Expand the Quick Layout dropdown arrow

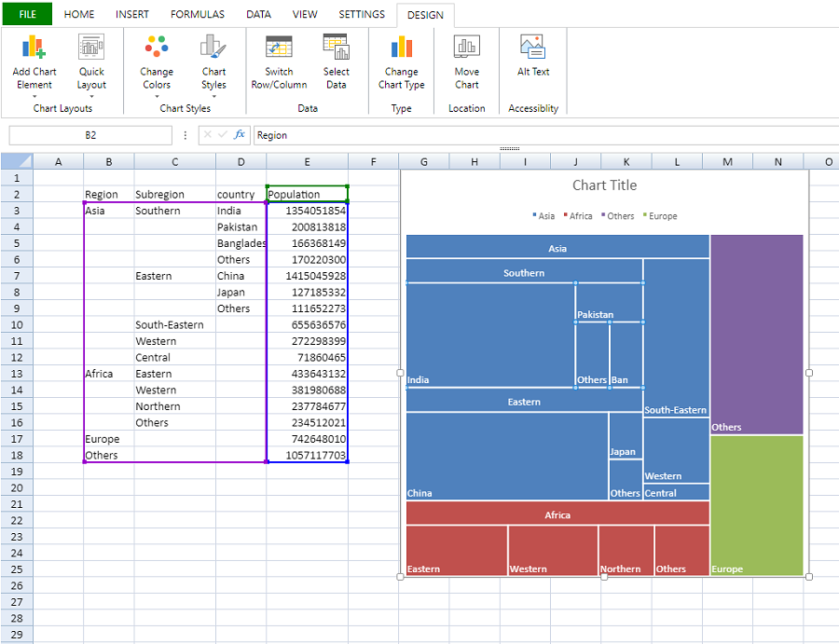[x=91, y=97]
